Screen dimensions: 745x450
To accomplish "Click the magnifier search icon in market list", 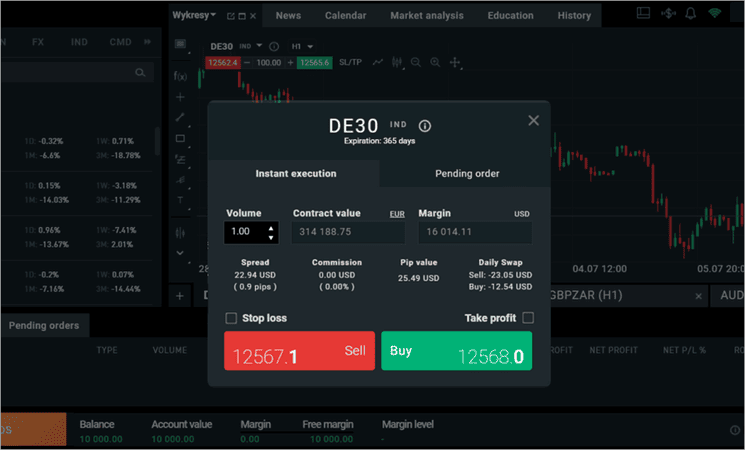I will 140,73.
